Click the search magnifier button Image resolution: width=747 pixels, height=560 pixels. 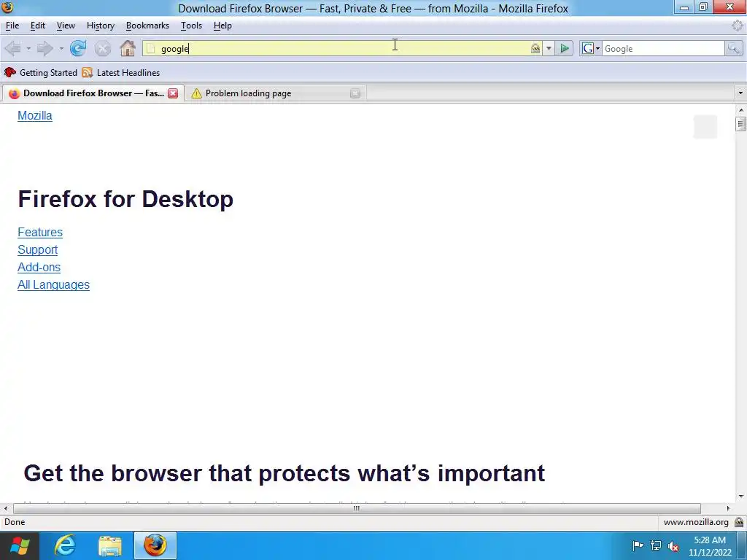[x=732, y=48]
